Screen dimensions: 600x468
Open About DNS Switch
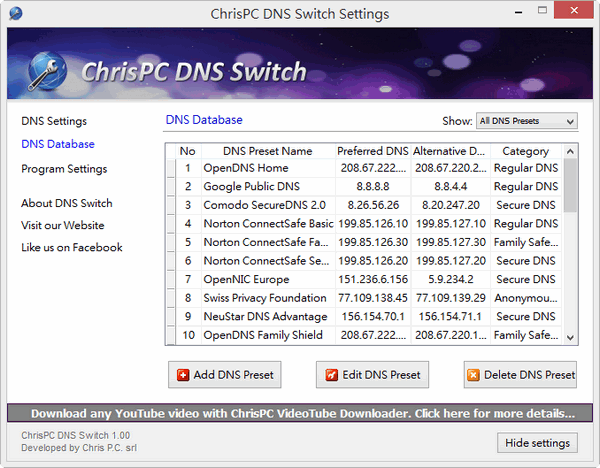pos(67,203)
